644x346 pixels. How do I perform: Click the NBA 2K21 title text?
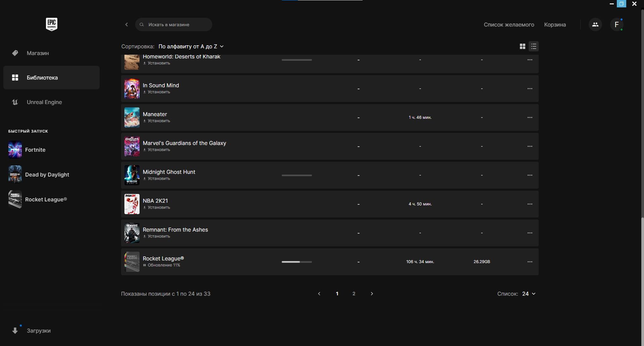155,201
